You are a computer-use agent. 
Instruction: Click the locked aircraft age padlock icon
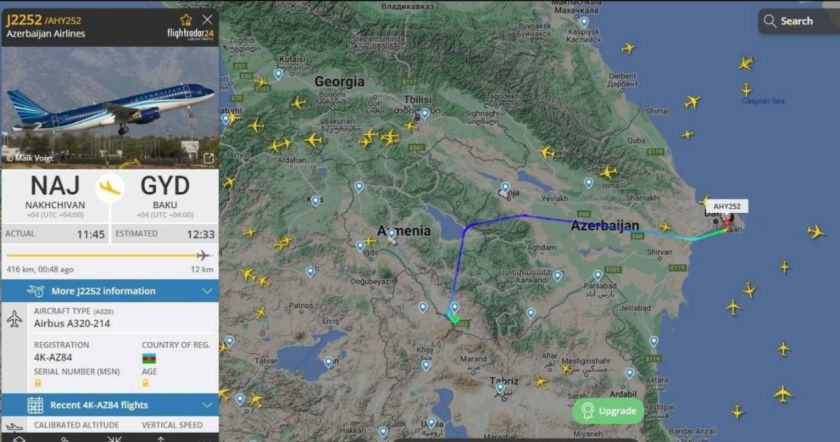click(145, 383)
